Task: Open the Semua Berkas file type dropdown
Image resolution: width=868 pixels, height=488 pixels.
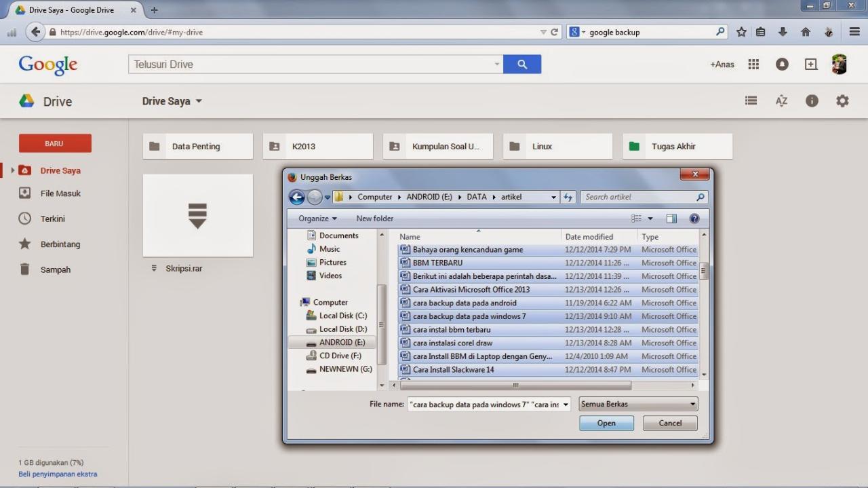Action: tap(638, 404)
